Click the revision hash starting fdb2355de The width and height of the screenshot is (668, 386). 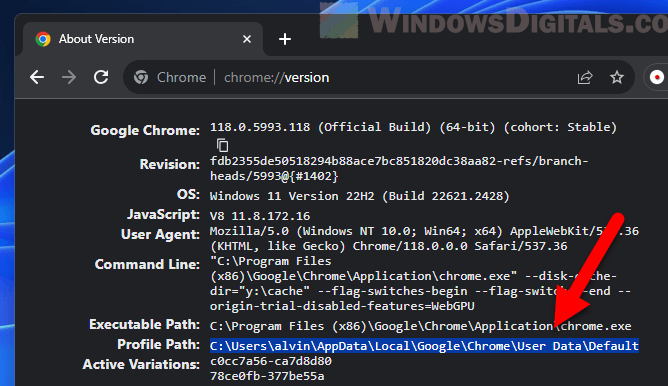pyautogui.click(x=399, y=161)
